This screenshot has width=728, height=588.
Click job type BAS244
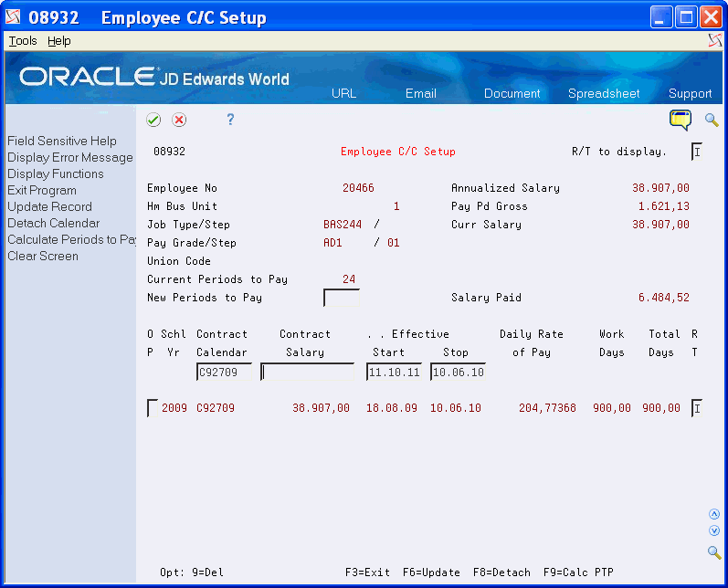(x=343, y=225)
